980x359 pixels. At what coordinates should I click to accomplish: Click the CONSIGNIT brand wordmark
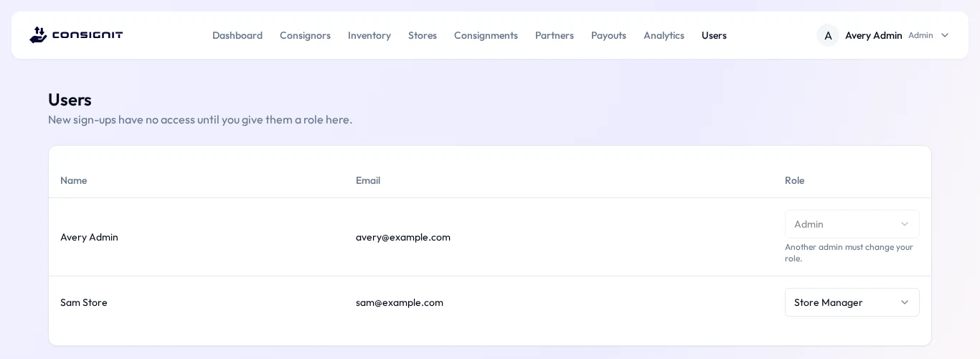pos(87,35)
